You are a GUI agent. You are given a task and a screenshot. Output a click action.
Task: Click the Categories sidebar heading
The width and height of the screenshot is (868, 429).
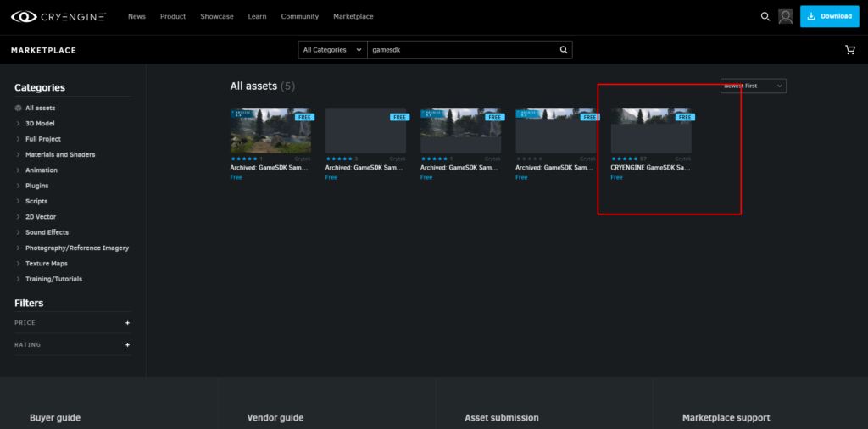[40, 87]
